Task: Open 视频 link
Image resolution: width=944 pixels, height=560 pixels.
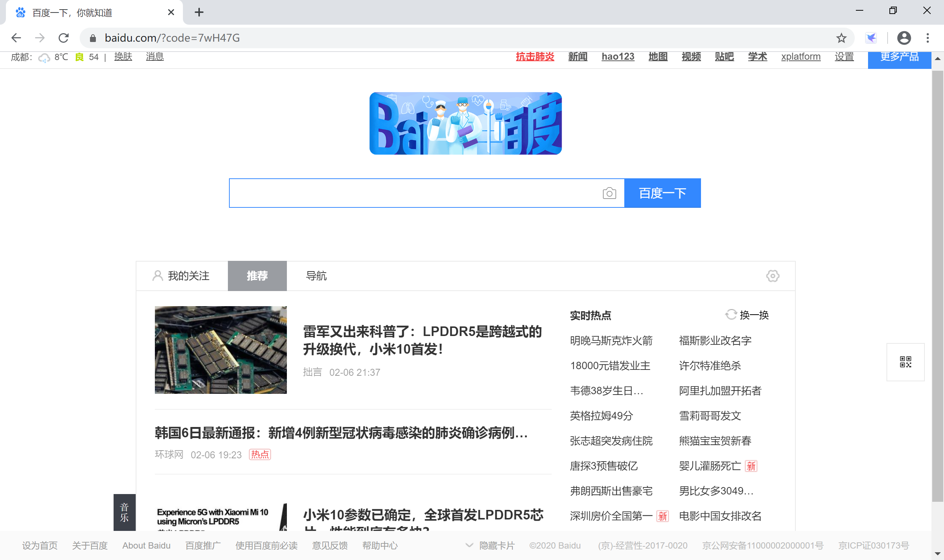Action: 691,57
